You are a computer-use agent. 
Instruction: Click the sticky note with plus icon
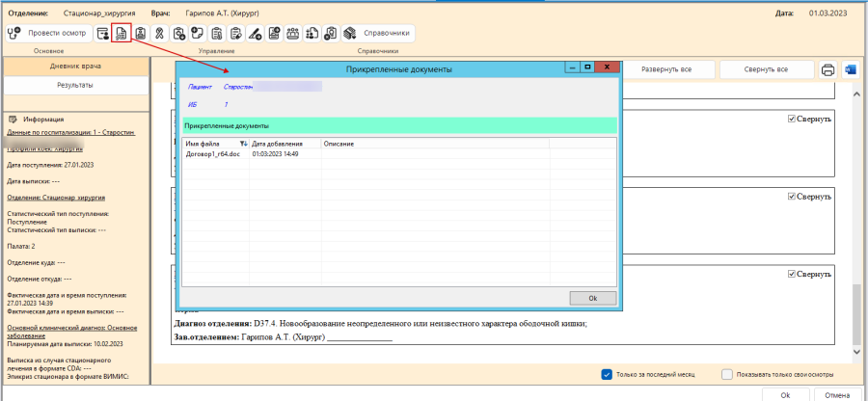[x=197, y=33]
